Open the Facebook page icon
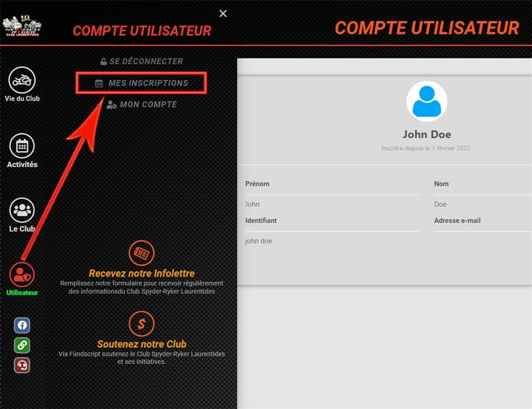This screenshot has height=409, width=532. click(22, 325)
